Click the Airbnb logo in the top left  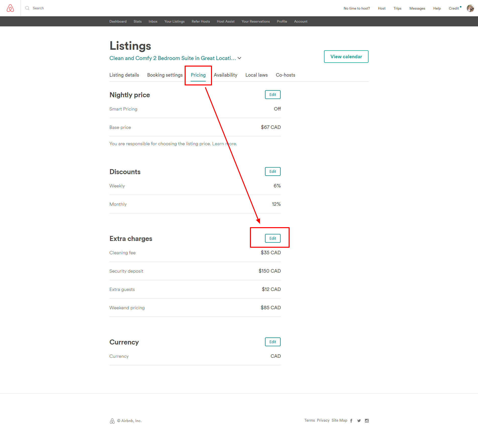point(10,8)
